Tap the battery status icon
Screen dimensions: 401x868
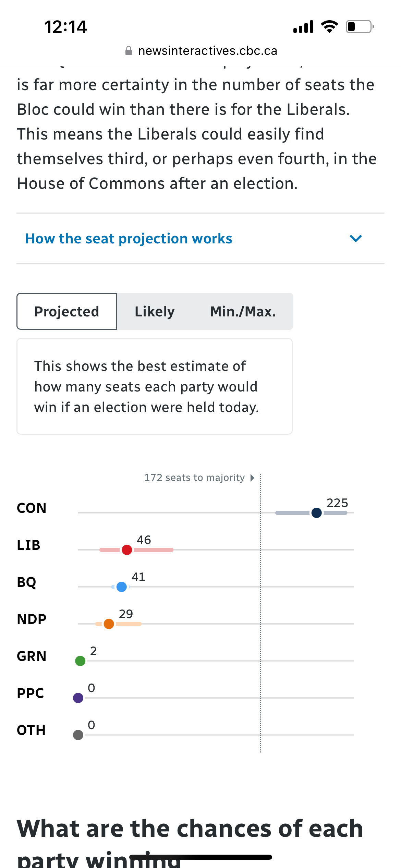click(360, 26)
